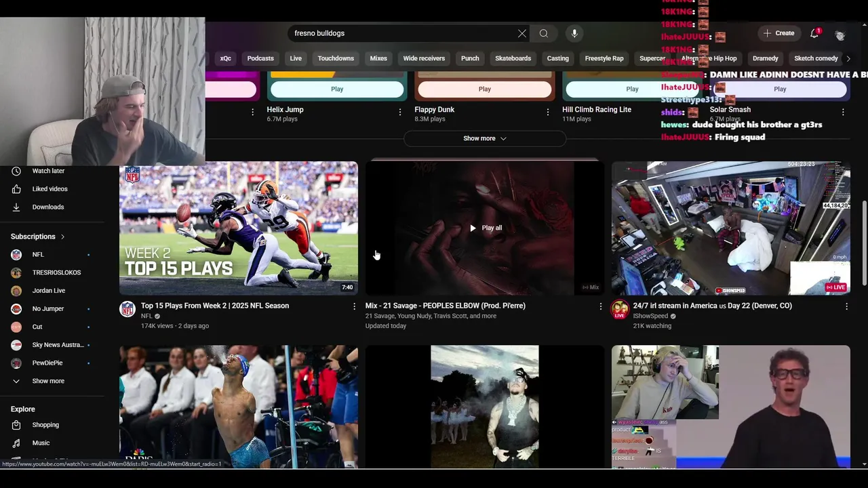The width and height of the screenshot is (868, 488).
Task: Open the Top 15 Plays From Week 2 title
Action: pos(215,306)
